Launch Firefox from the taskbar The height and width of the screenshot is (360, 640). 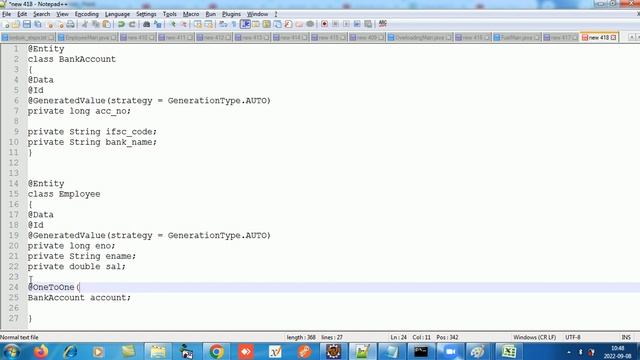coord(41,351)
